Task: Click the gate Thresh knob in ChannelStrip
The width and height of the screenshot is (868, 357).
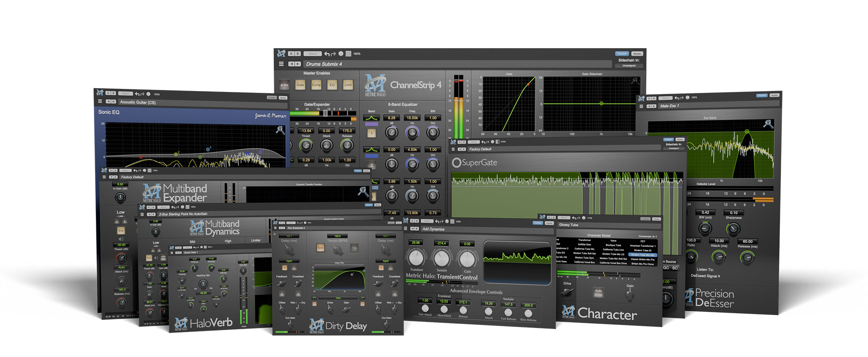Action: (306, 146)
